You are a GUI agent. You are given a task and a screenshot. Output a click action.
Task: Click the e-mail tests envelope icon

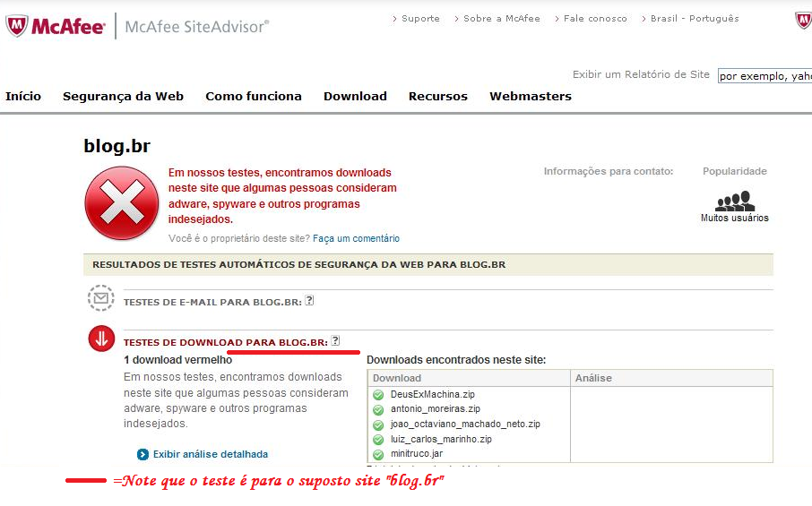[x=101, y=298]
